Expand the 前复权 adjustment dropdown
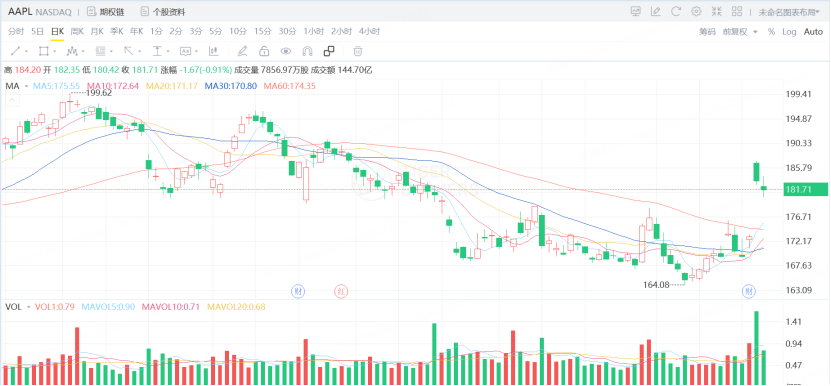The width and height of the screenshot is (831, 386). pyautogui.click(x=740, y=32)
